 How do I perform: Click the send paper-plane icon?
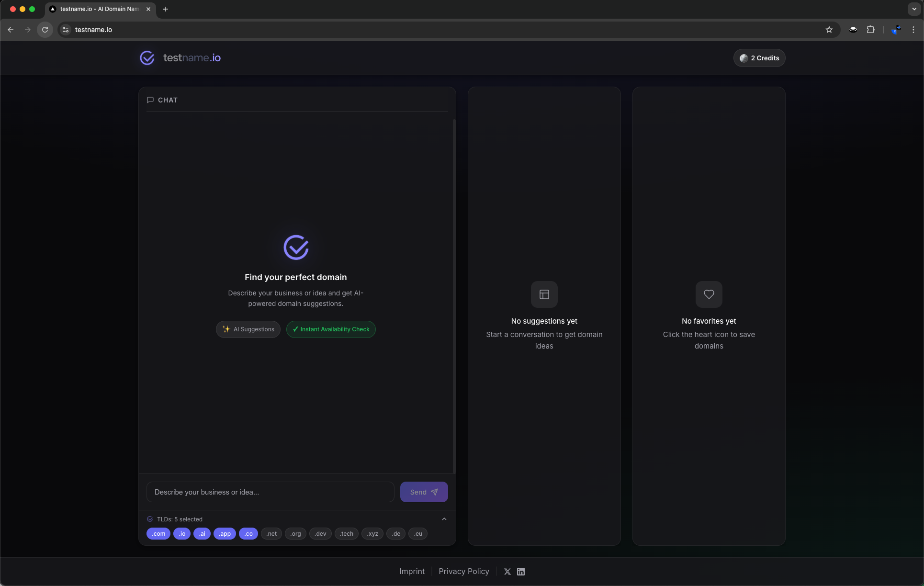click(x=434, y=492)
